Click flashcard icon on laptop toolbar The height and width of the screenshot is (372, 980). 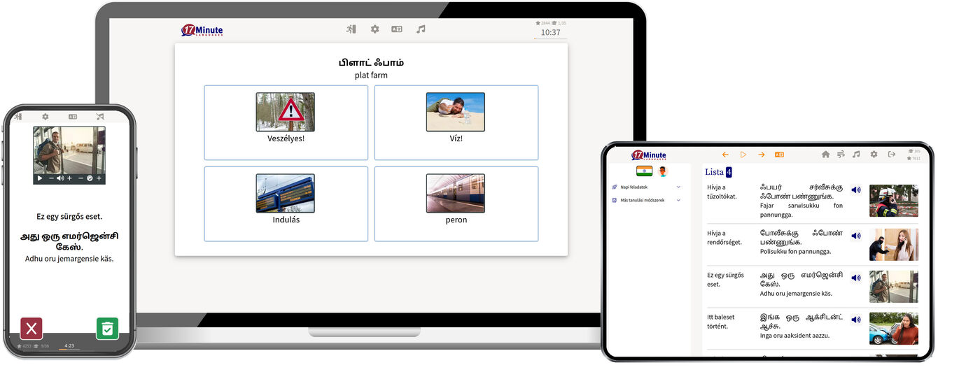point(397,29)
